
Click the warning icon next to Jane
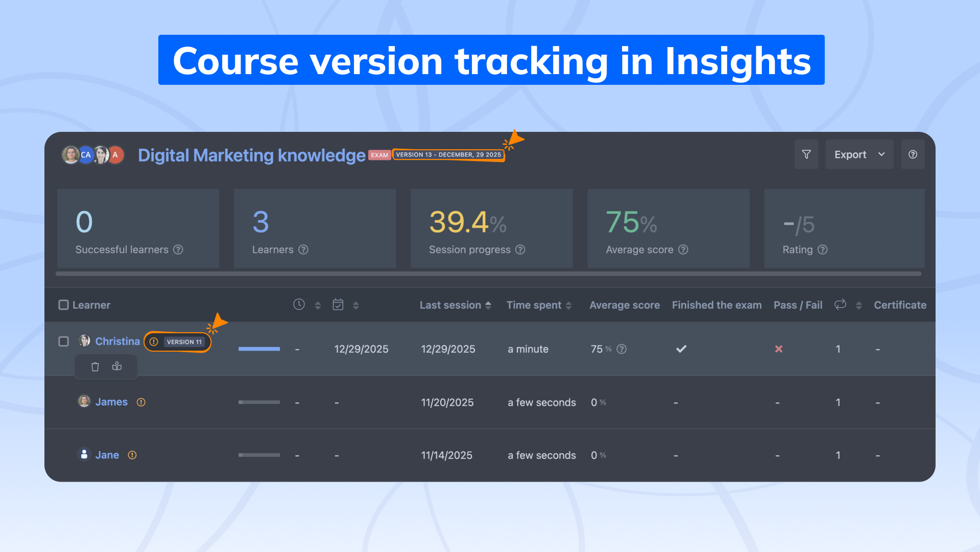(x=132, y=455)
